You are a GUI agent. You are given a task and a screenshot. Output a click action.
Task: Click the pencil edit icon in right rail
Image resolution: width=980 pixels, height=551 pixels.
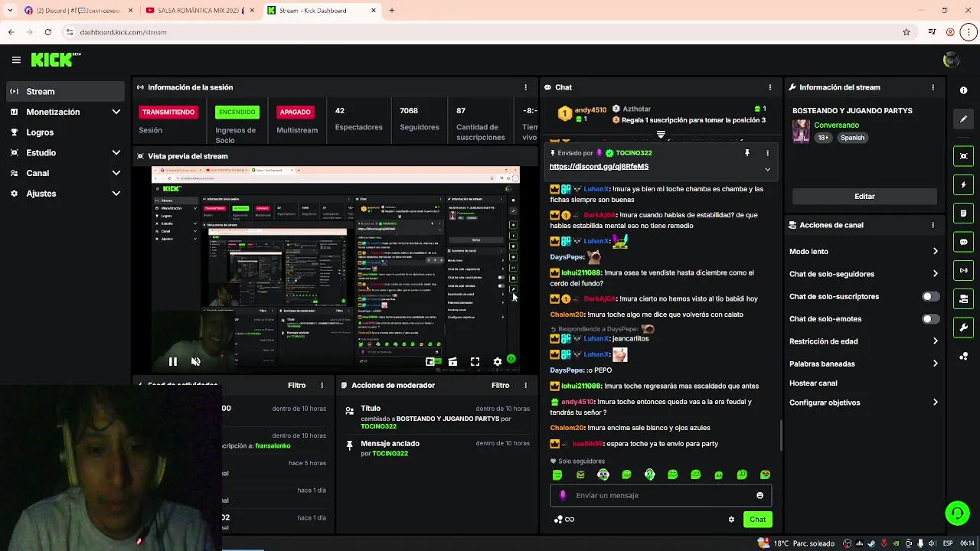[x=963, y=119]
